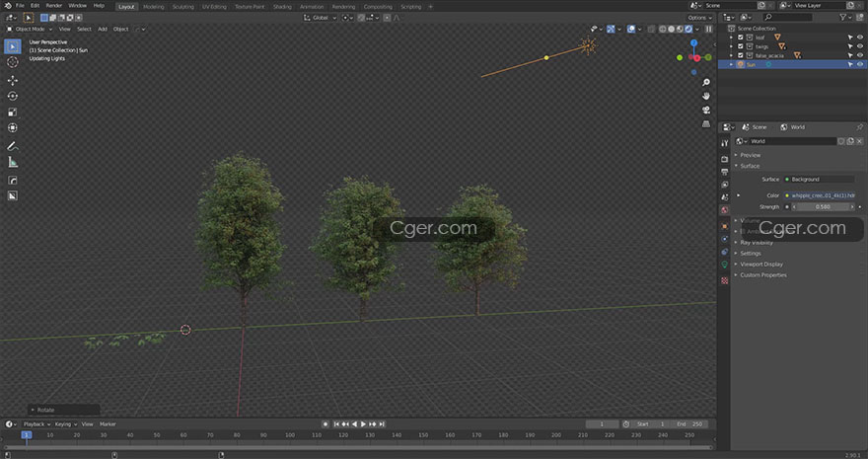Open the Object properties tab
The image size is (868, 459).
(725, 226)
